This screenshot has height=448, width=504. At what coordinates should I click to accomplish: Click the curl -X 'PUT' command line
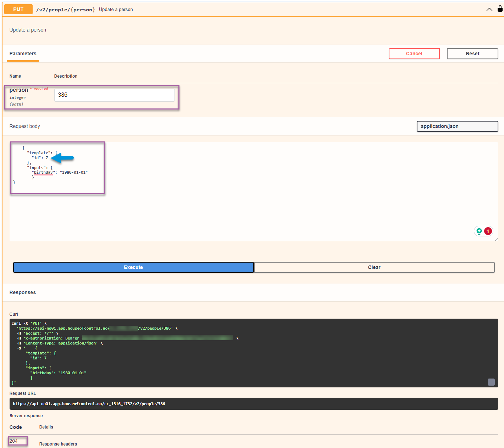[29, 323]
